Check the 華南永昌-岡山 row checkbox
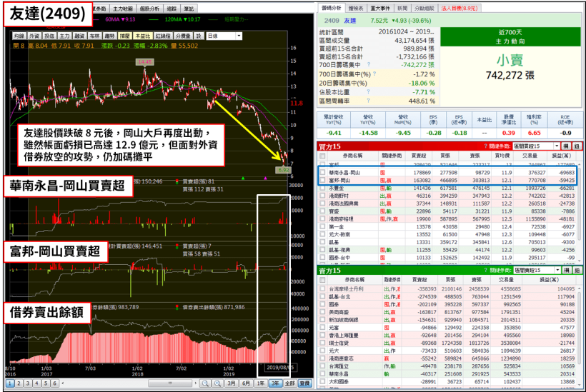586x392 pixels. [322, 173]
